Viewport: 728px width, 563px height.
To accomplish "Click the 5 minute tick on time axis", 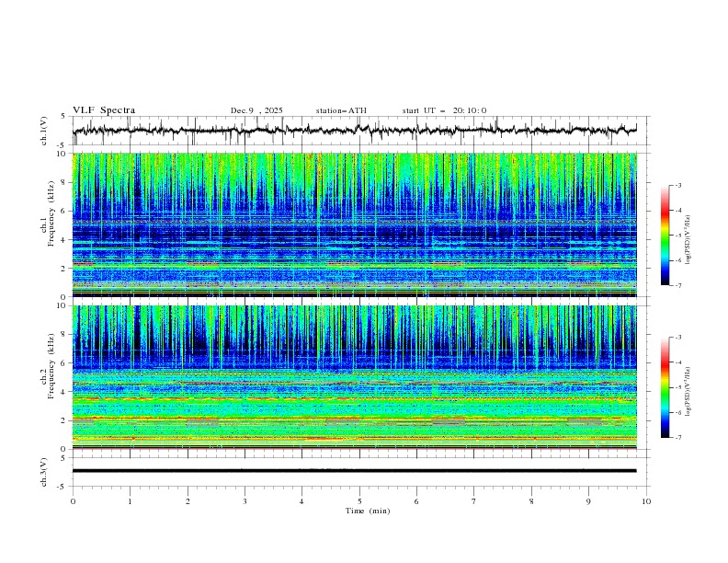I will [359, 501].
